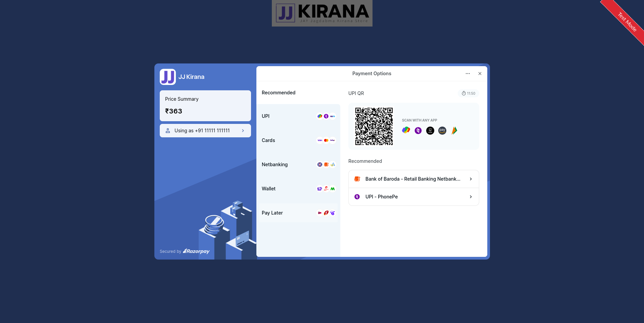This screenshot has height=323, width=644.
Task: Click the CRED app icon
Action: coord(430,131)
